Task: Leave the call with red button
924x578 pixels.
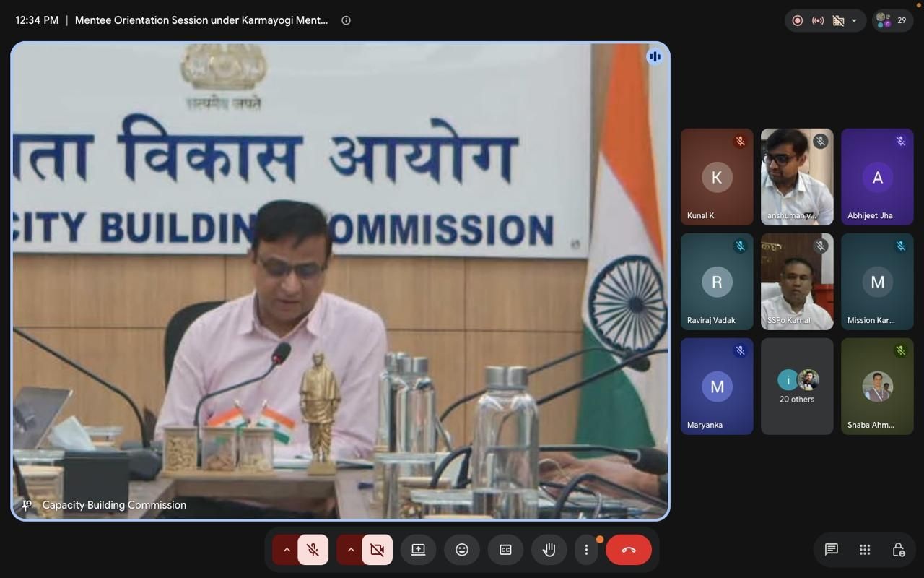Action: (x=629, y=550)
